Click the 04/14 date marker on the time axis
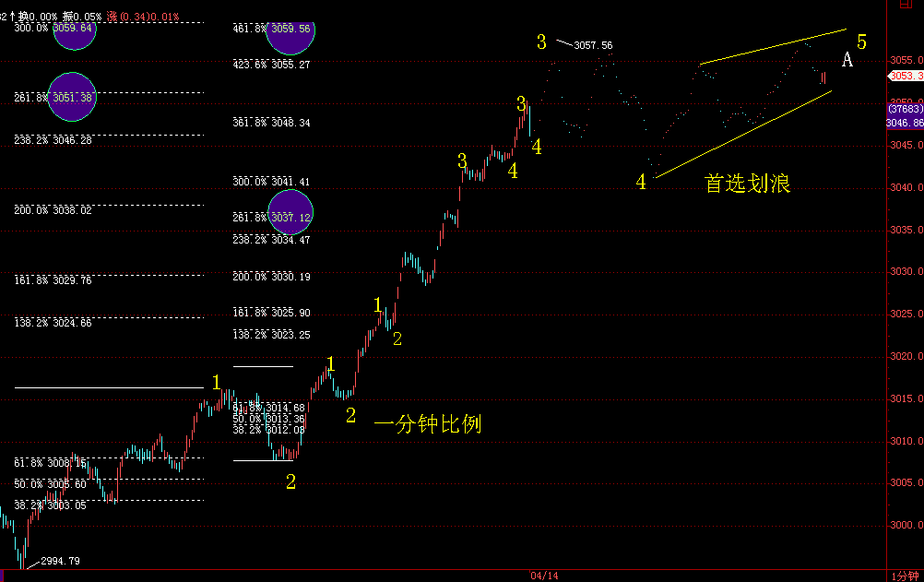This screenshot has width=924, height=582. (543, 576)
